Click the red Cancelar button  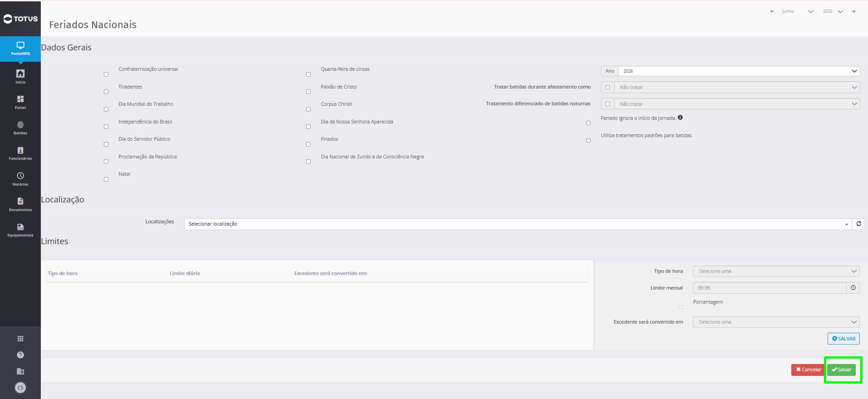pos(808,370)
